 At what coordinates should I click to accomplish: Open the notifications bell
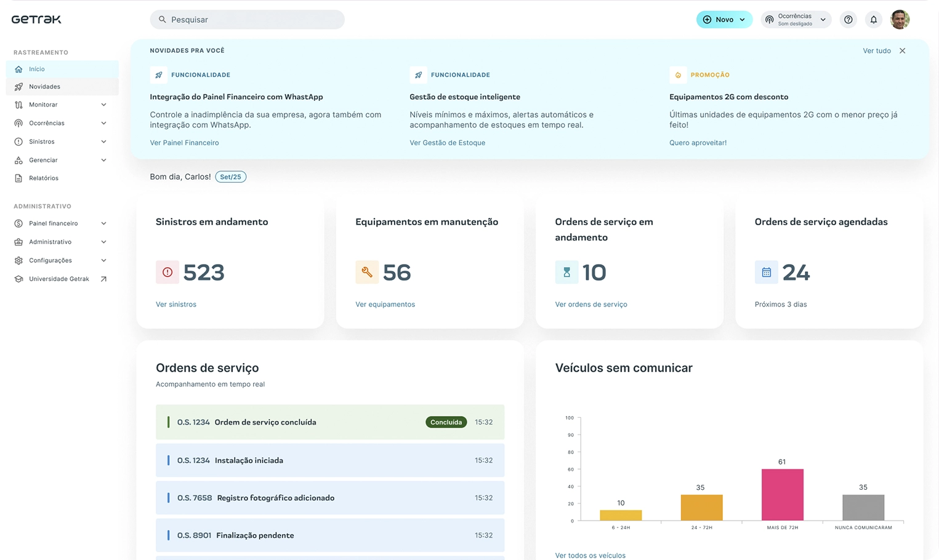point(873,20)
